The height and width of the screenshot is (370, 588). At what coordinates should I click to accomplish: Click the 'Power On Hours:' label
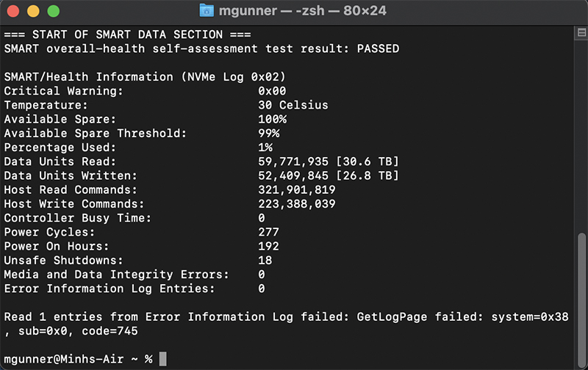point(57,247)
